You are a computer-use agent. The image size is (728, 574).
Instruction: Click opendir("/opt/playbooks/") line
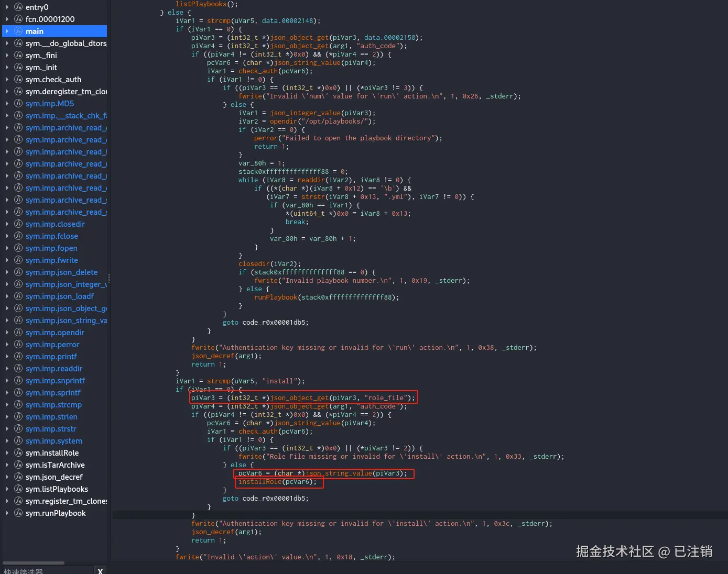coord(307,122)
